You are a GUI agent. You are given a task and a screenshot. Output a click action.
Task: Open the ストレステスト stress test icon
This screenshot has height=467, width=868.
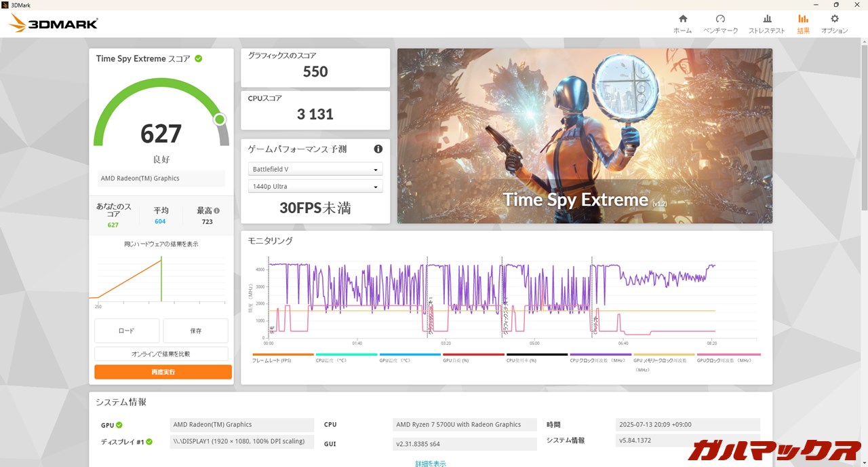766,19
